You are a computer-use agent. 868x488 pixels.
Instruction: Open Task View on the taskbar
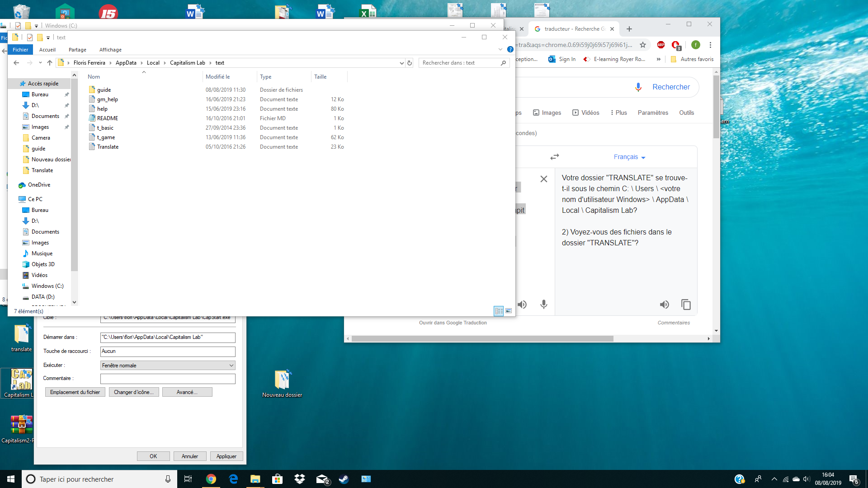[x=188, y=479]
